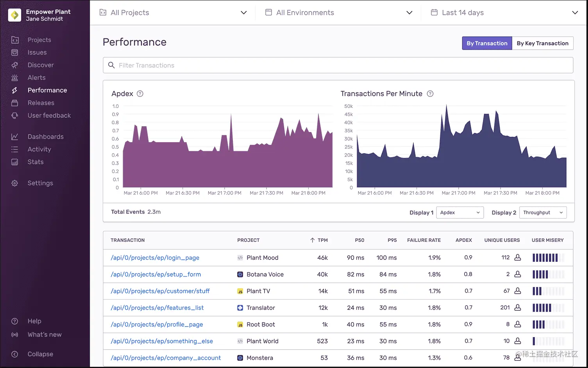
Task: Open Display 2 Throughput dropdown
Action: pyautogui.click(x=543, y=213)
